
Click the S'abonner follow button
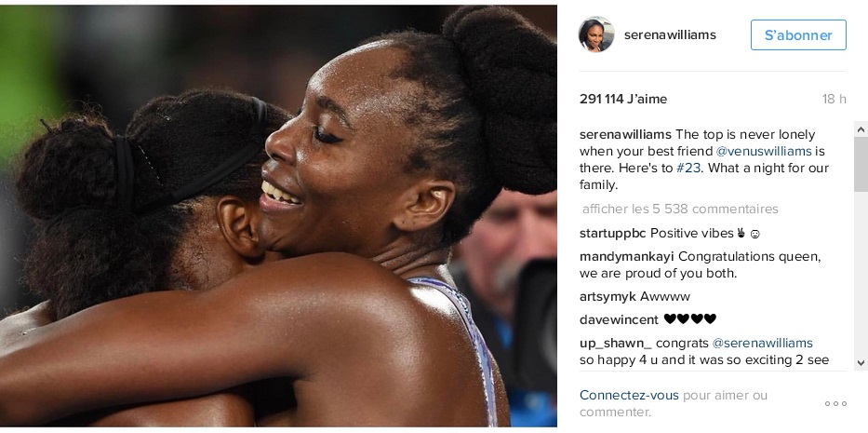click(798, 35)
